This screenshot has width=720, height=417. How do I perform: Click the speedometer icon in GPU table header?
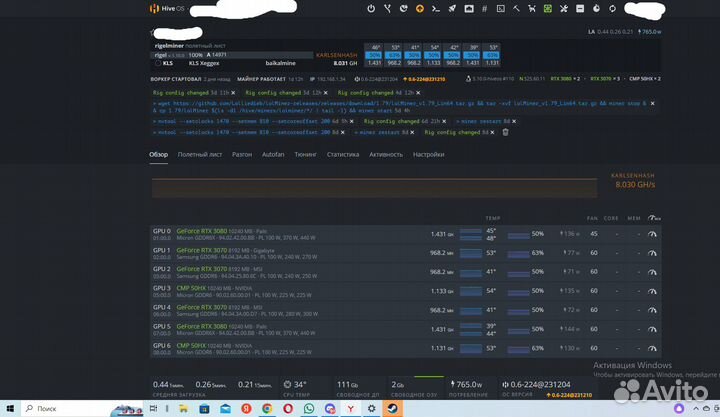(x=653, y=218)
